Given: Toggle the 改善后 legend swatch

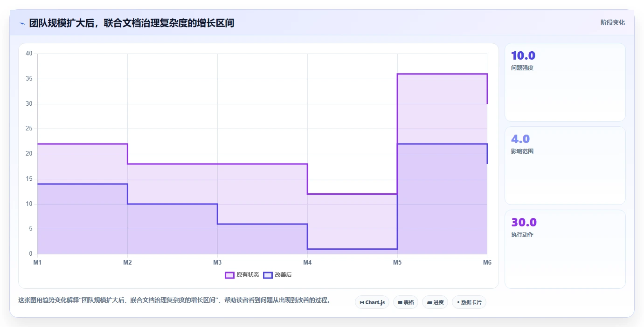Looking at the screenshot, I should click(x=268, y=275).
